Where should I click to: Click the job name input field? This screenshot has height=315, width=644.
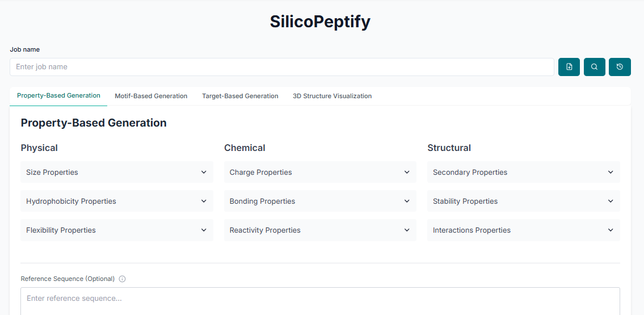tap(281, 67)
